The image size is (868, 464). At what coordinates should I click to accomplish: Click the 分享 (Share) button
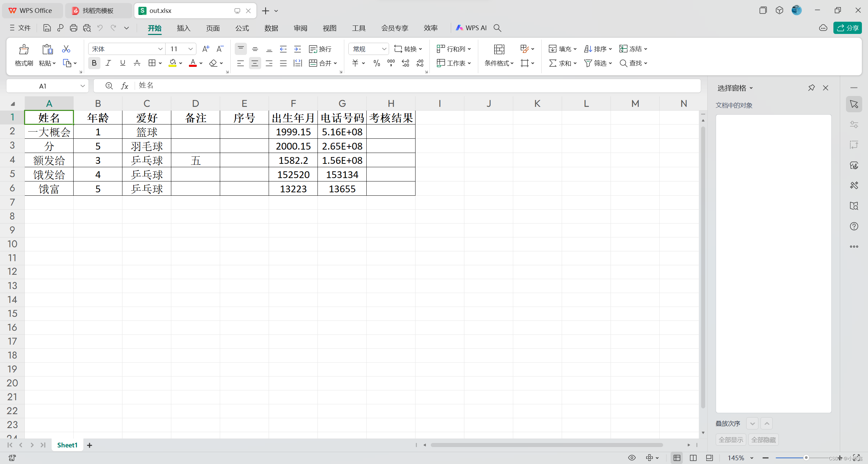(847, 28)
